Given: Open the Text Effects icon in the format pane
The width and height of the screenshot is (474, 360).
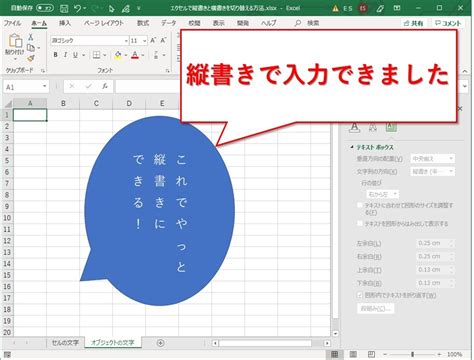Looking at the screenshot, I should click(x=373, y=127).
